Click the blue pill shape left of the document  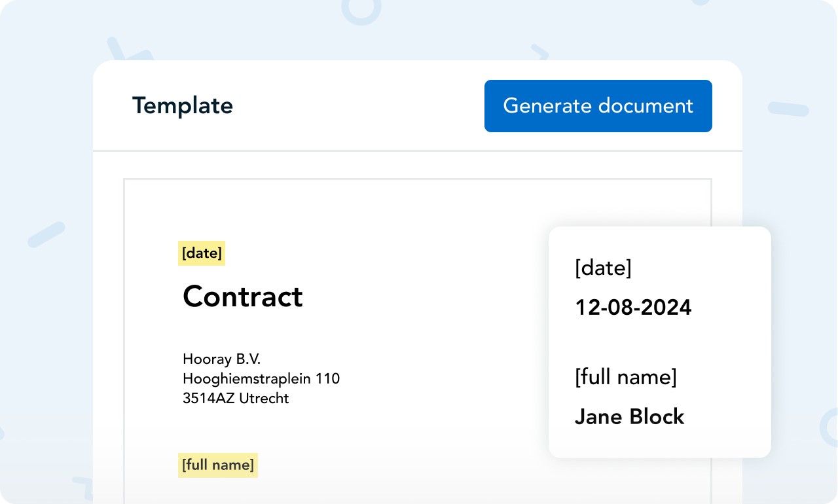pyautogui.click(x=46, y=234)
